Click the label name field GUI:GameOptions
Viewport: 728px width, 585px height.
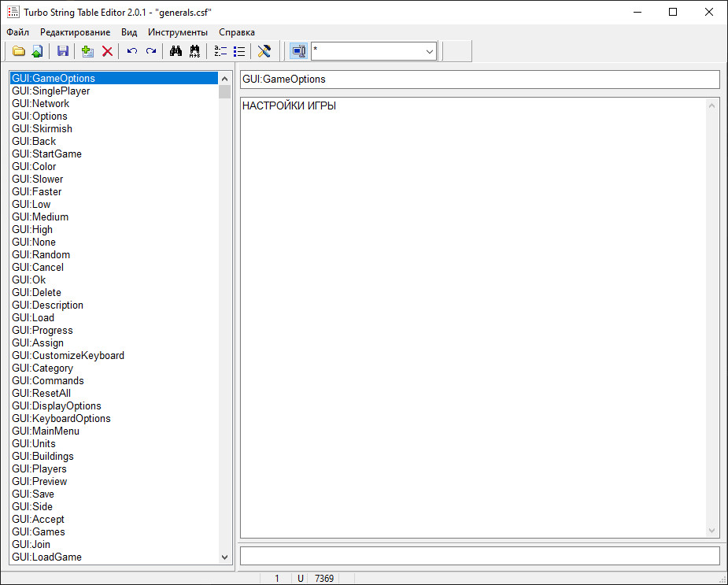479,80
